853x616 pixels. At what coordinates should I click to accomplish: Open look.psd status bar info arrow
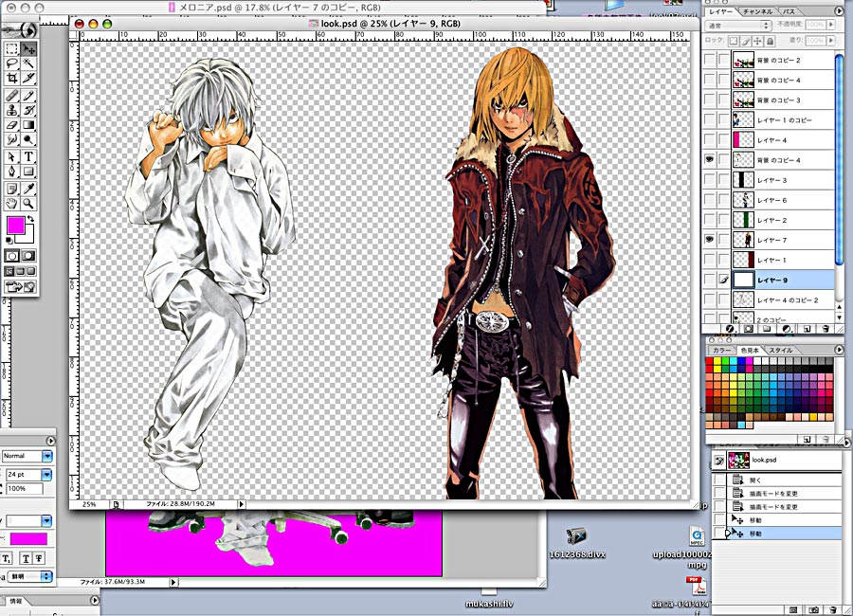tap(241, 504)
